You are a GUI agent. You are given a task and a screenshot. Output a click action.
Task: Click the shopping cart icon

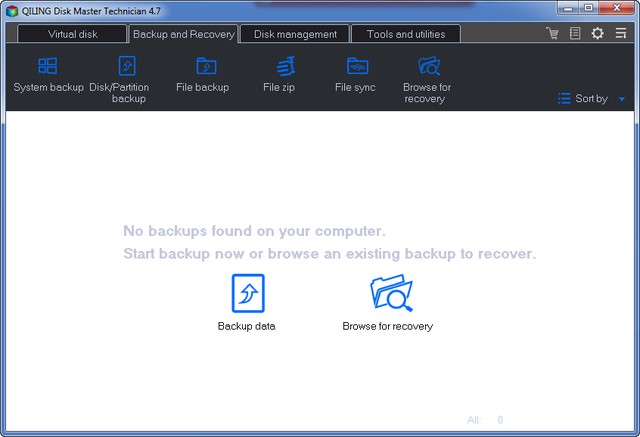(x=553, y=34)
